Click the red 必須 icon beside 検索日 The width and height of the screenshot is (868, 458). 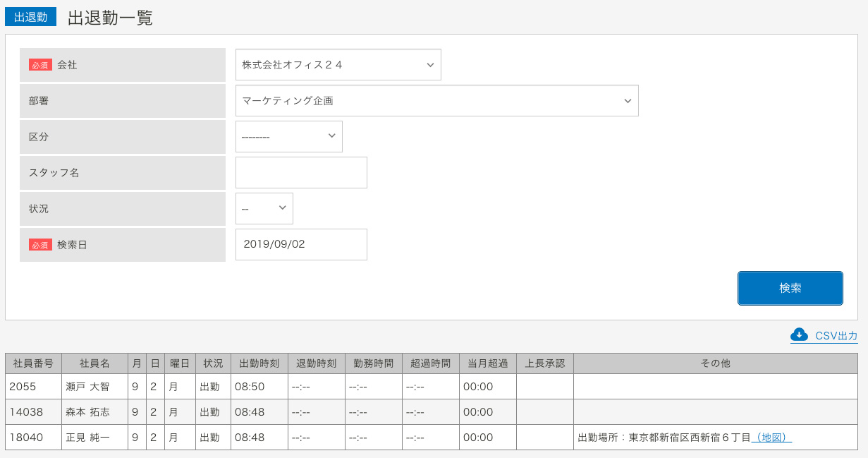[x=40, y=244]
